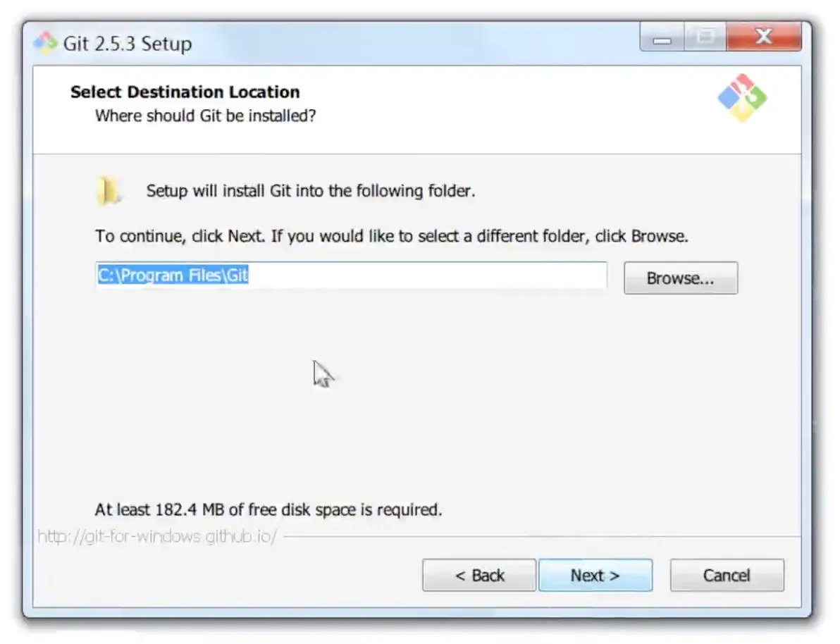Open the Browse folder dialog
The image size is (840, 644).
click(x=680, y=278)
